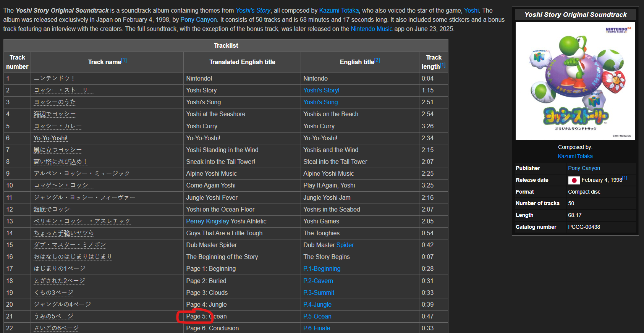Open reference 1 next to release date
644x333 pixels.
tap(625, 178)
